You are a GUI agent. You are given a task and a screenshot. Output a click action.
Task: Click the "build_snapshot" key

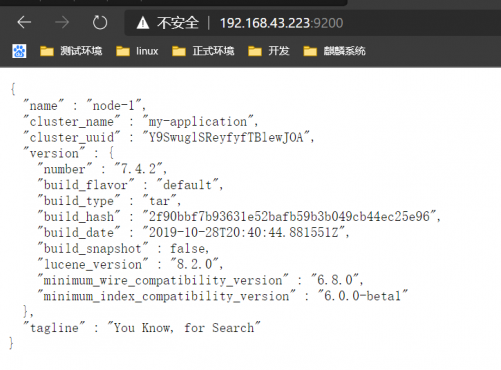(93, 248)
